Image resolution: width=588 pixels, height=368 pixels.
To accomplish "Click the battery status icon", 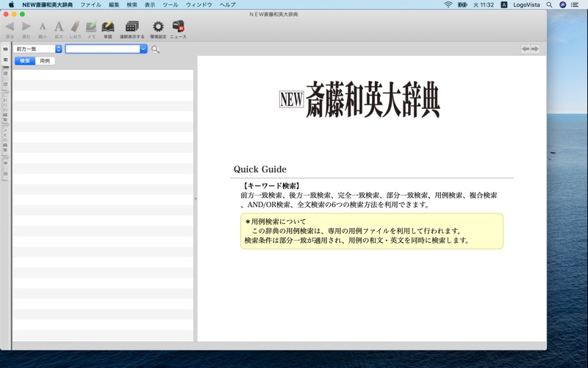I will pyautogui.click(x=462, y=4).
